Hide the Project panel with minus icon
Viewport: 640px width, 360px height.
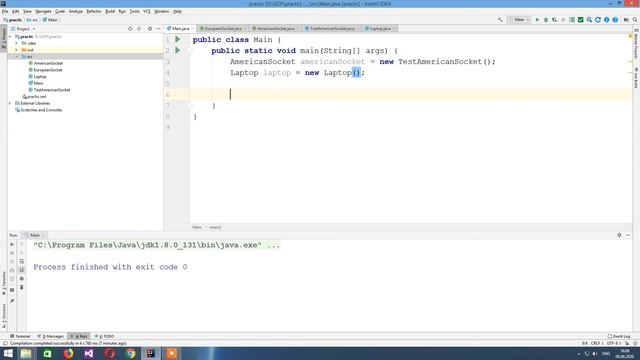click(158, 29)
